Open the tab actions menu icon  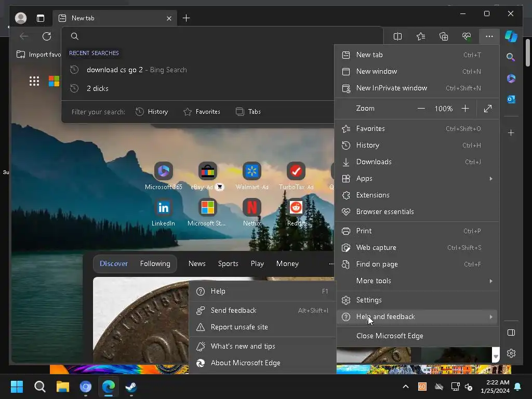(x=41, y=18)
